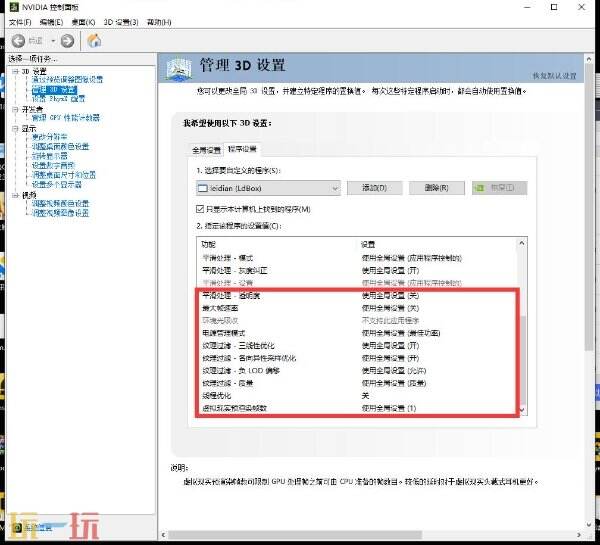Open the 帮助(H) menu
The width and height of the screenshot is (600, 545).
(x=159, y=22)
